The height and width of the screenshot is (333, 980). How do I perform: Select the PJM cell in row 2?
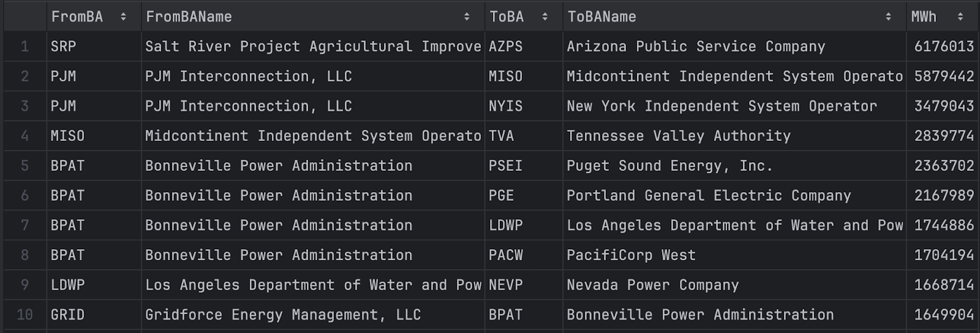(94, 77)
